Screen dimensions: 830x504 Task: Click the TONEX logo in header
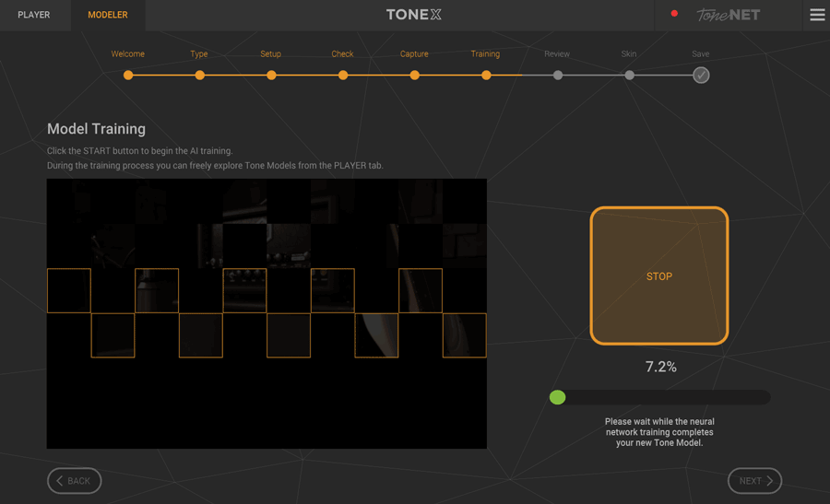(x=414, y=15)
